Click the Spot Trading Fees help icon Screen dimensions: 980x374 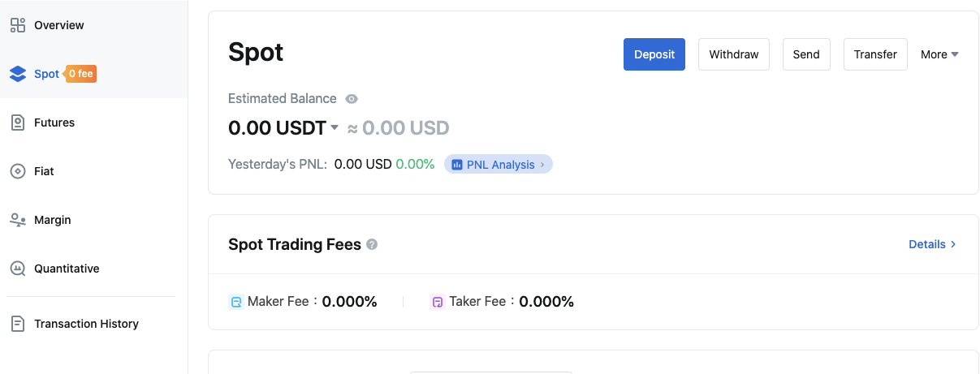click(372, 244)
